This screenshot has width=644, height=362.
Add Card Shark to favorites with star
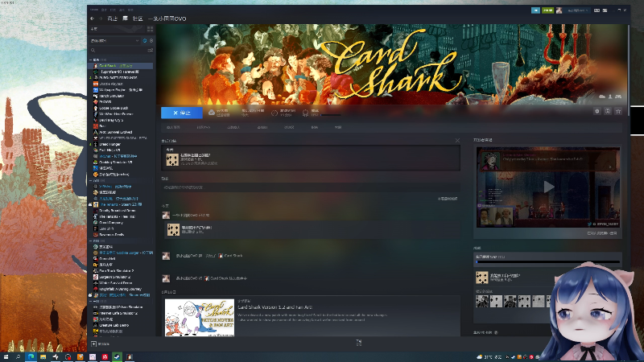point(618,111)
